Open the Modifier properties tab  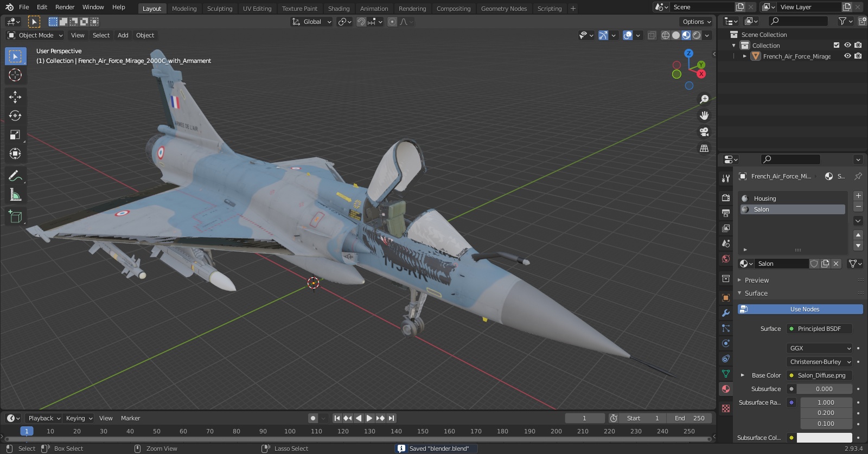coord(726,313)
